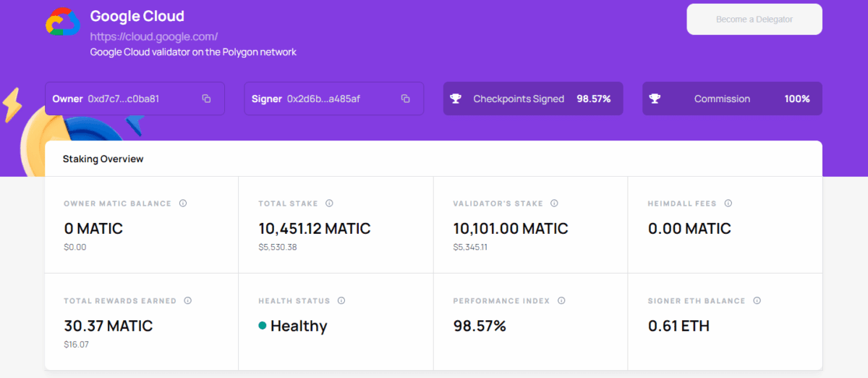Image resolution: width=868 pixels, height=378 pixels.
Task: Open info icon next to Total Rewards Earned
Action: pyautogui.click(x=187, y=301)
